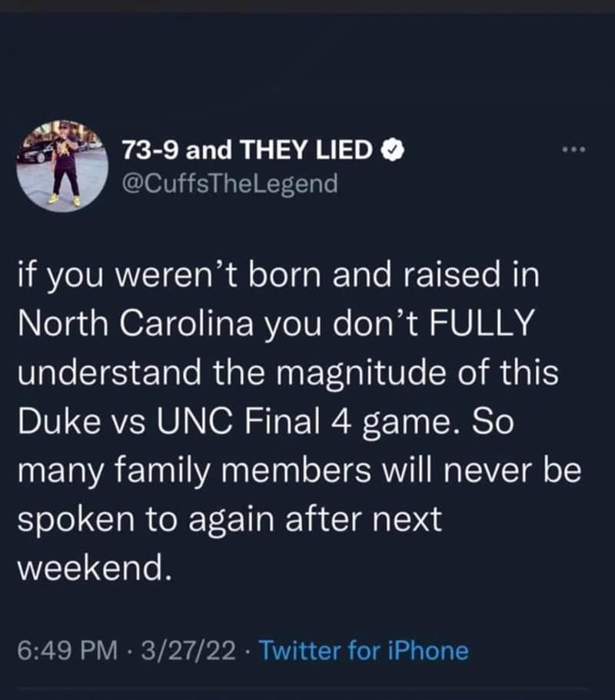Open the tweet author's profile picture
615x700 pixels.
(x=62, y=165)
